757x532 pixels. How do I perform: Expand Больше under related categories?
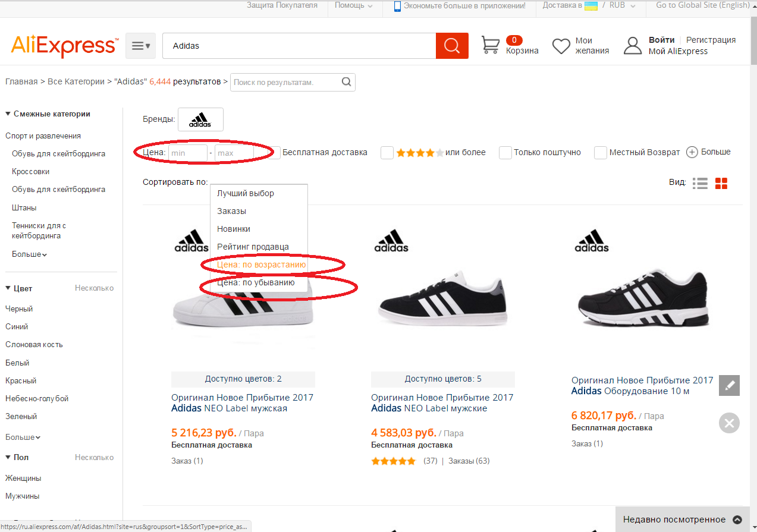pos(29,254)
